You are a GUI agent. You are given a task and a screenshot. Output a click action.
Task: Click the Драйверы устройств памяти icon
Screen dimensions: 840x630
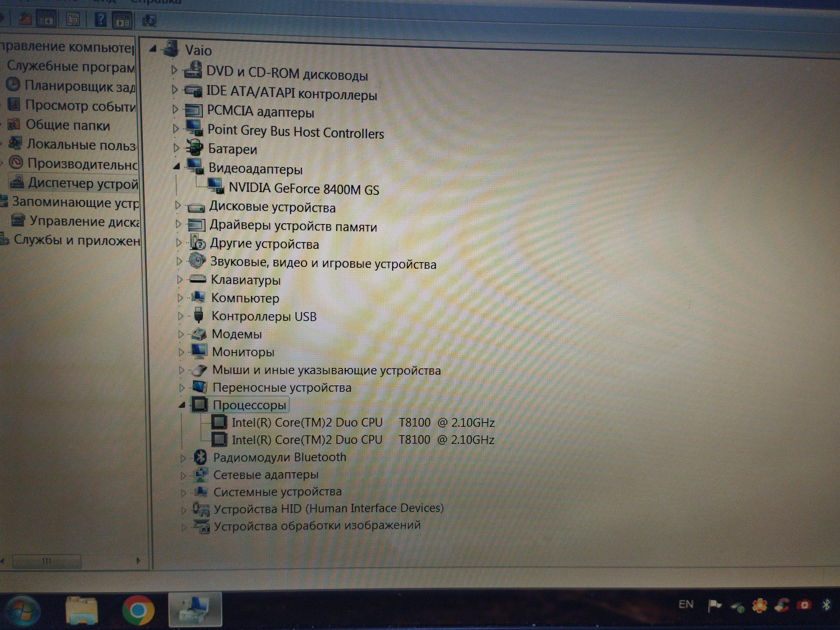click(196, 225)
